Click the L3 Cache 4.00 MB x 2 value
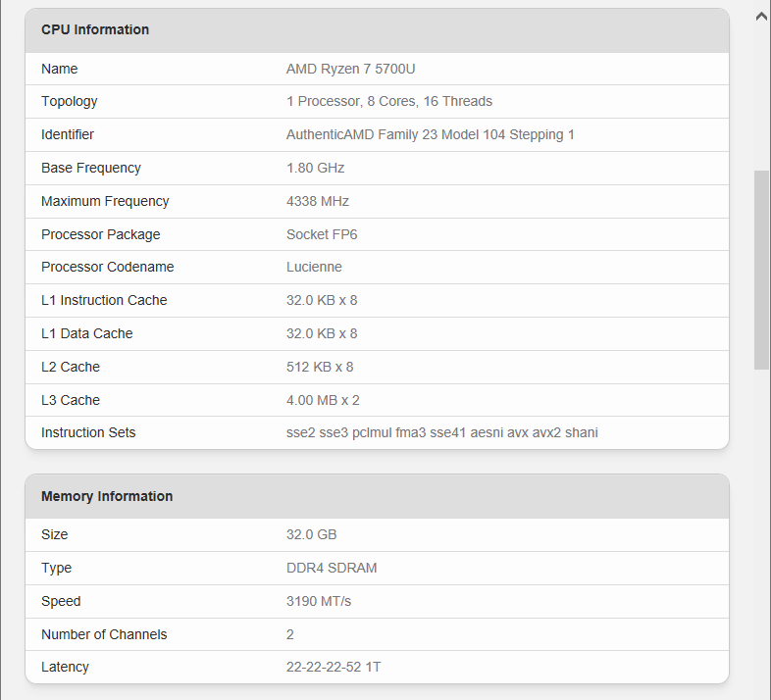Image resolution: width=771 pixels, height=700 pixels. pyautogui.click(x=322, y=400)
